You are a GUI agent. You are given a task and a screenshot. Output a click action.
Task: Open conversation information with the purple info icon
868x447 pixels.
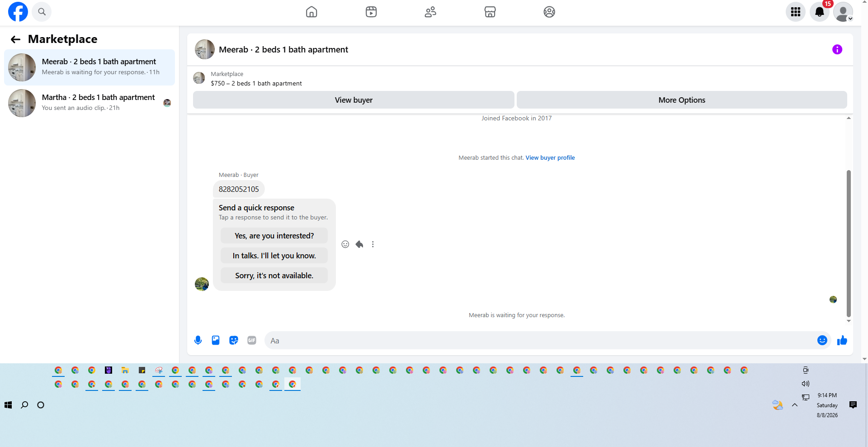pos(837,49)
